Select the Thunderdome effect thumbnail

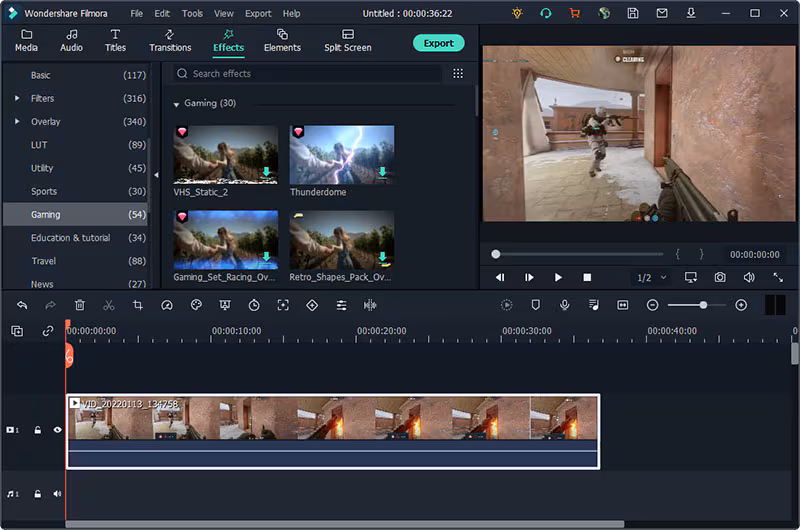(x=342, y=154)
